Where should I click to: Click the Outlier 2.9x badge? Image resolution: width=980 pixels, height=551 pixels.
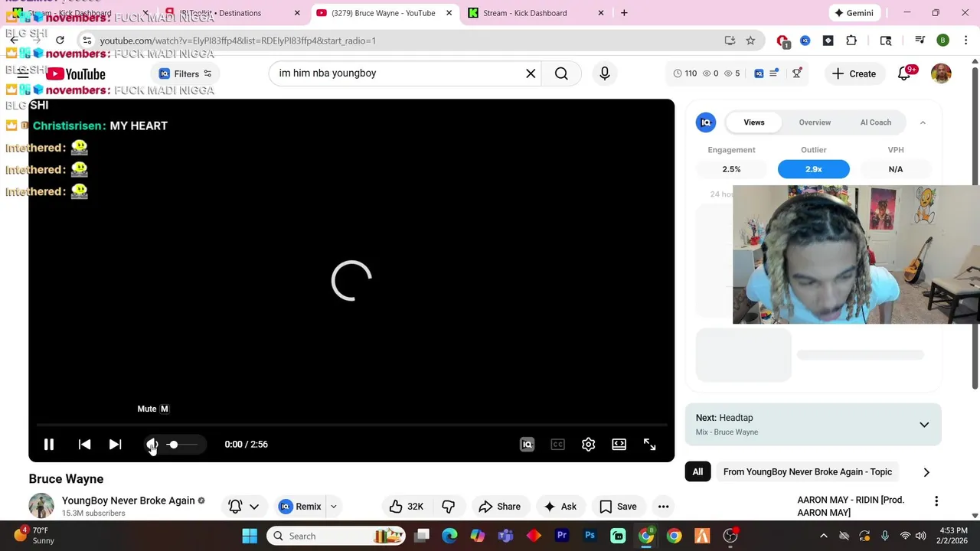pyautogui.click(x=813, y=169)
